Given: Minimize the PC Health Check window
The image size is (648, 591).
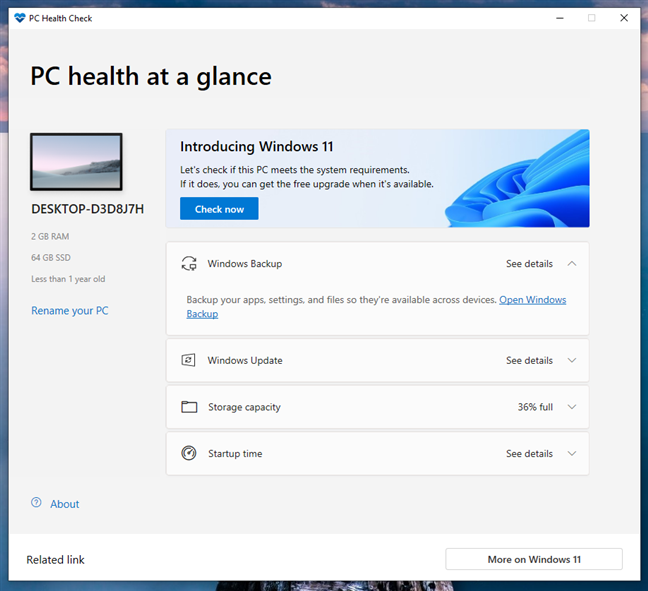Looking at the screenshot, I should tap(560, 18).
